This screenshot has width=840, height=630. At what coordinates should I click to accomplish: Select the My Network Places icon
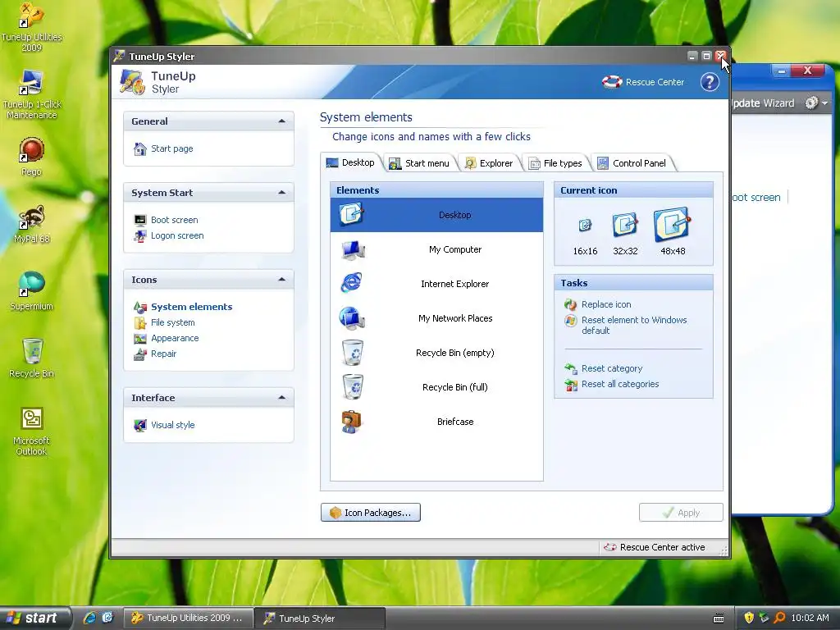(352, 317)
